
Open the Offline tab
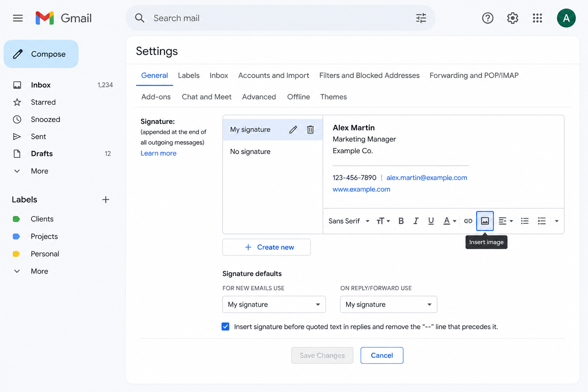[x=299, y=97]
